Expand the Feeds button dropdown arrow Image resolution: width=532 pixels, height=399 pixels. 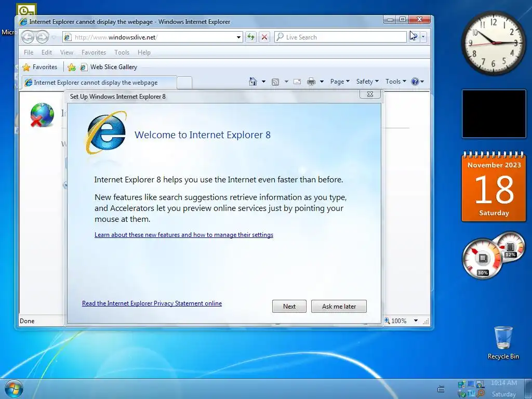coord(286,82)
